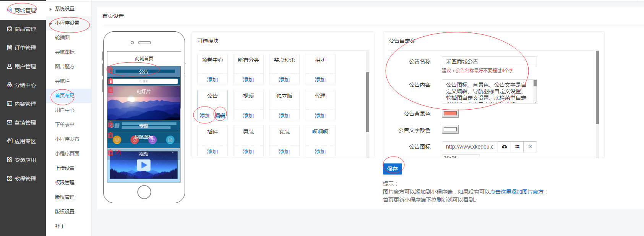The image size is (644, 236).
Task: Open the image gallery grid icon for 公告图标
Action: point(517,147)
